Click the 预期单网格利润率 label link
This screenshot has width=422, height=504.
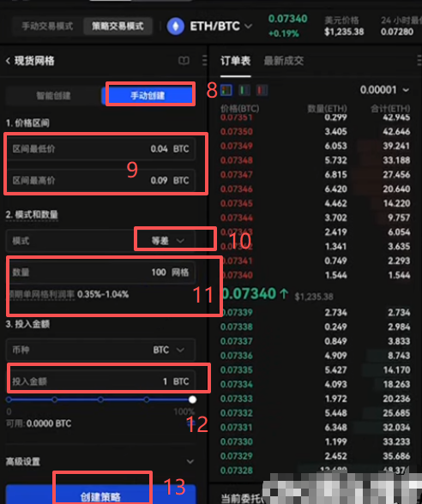[42, 294]
